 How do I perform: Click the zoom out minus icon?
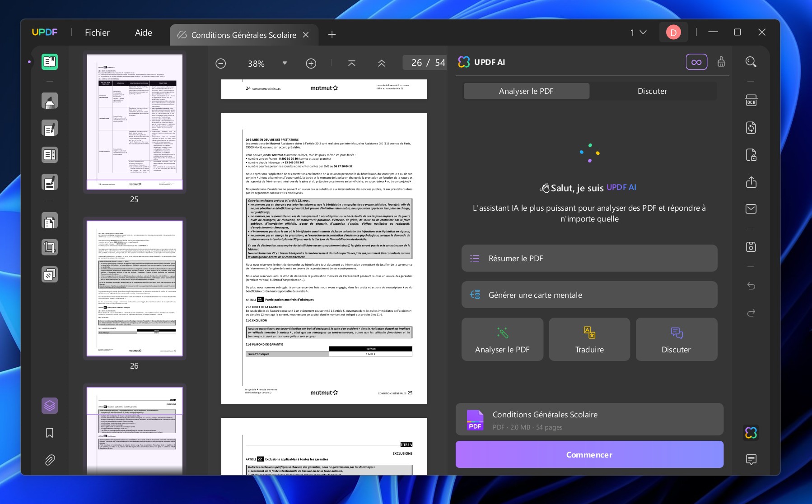(x=220, y=64)
